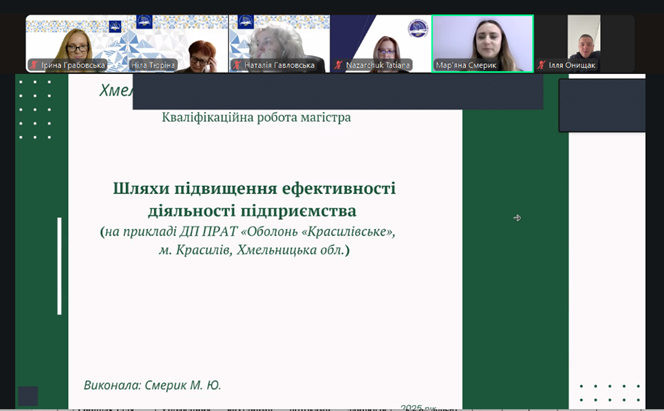Click the Ніла Тюріна name label
The image size is (664, 411).
tap(153, 65)
